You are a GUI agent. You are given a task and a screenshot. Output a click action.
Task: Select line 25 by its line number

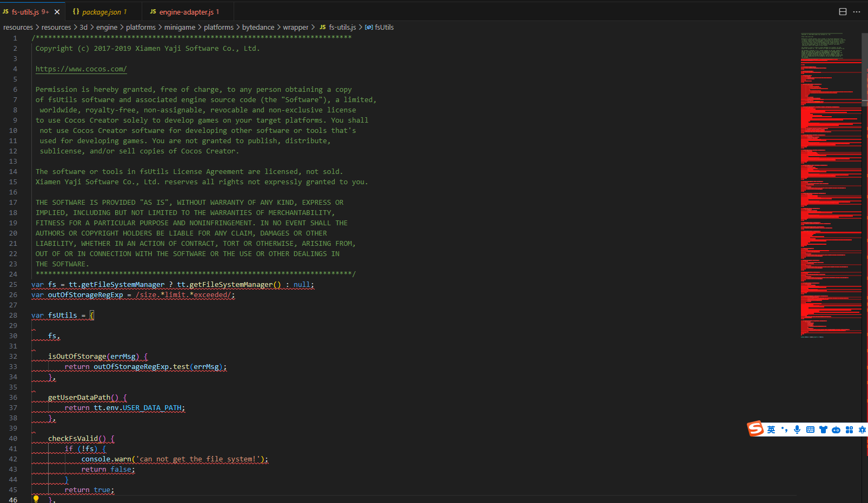click(13, 285)
